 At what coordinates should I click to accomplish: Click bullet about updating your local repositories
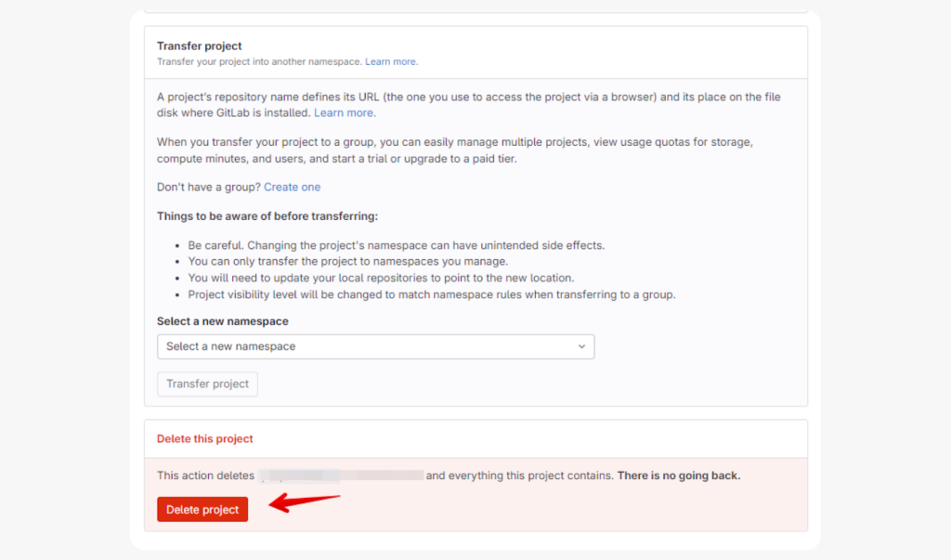click(381, 278)
